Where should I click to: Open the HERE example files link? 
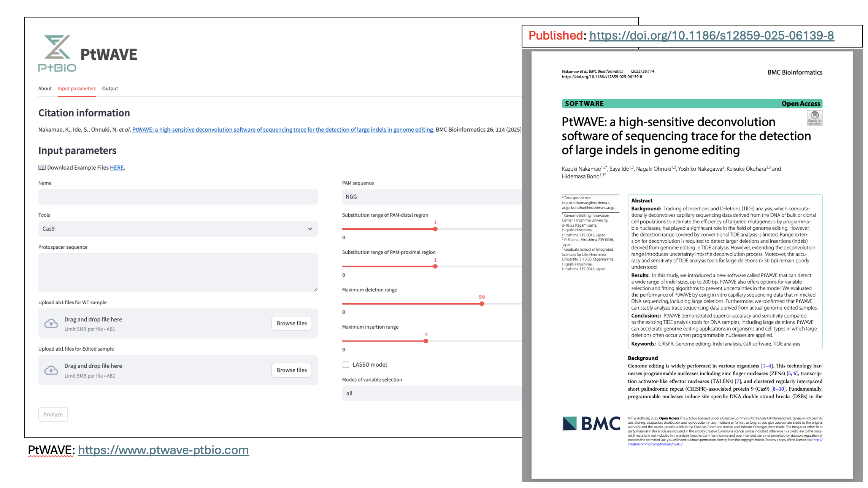tap(117, 168)
